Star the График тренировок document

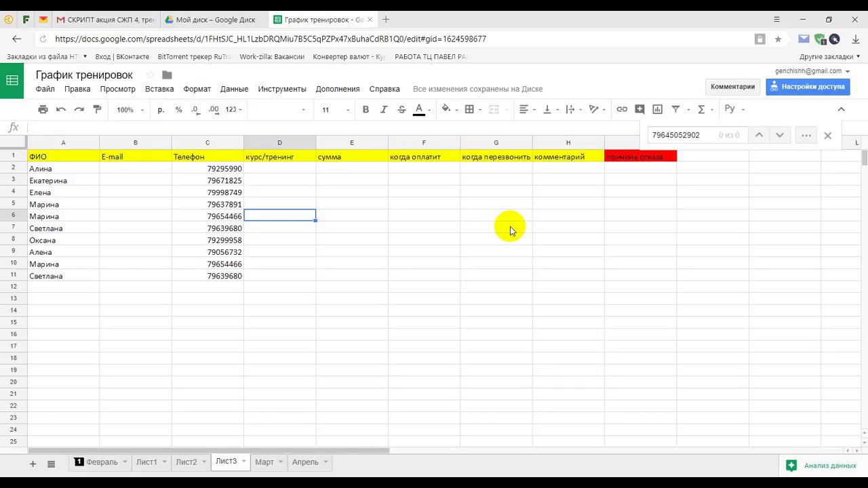[x=150, y=75]
